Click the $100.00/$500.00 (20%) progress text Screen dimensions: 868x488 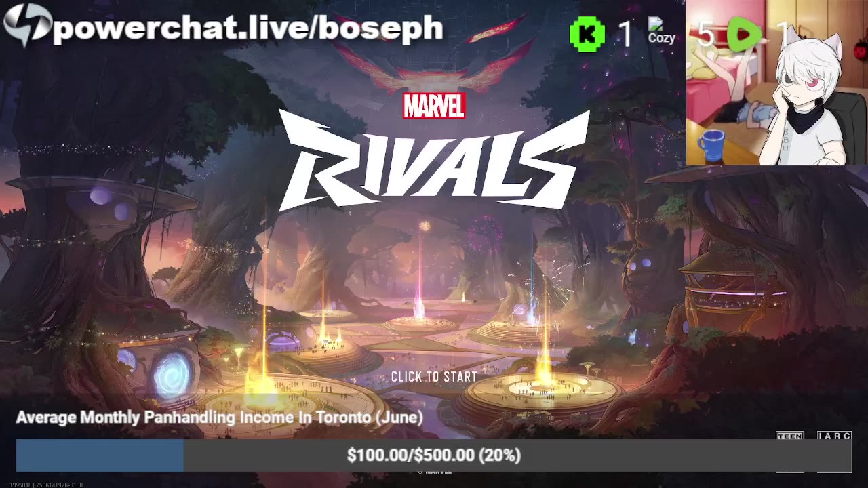(434, 455)
